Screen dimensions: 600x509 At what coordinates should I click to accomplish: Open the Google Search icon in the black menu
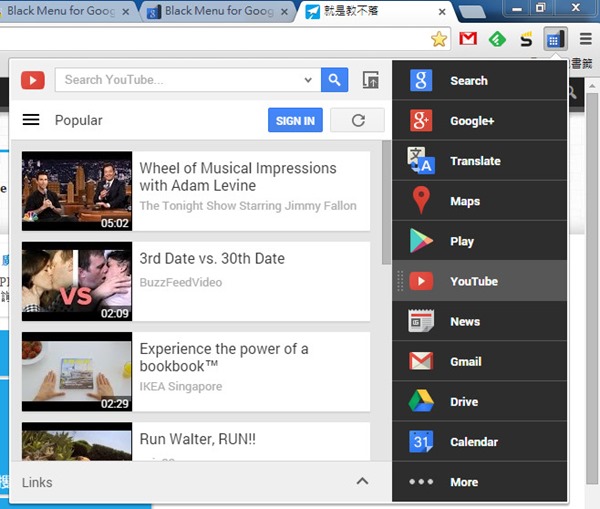tap(421, 80)
